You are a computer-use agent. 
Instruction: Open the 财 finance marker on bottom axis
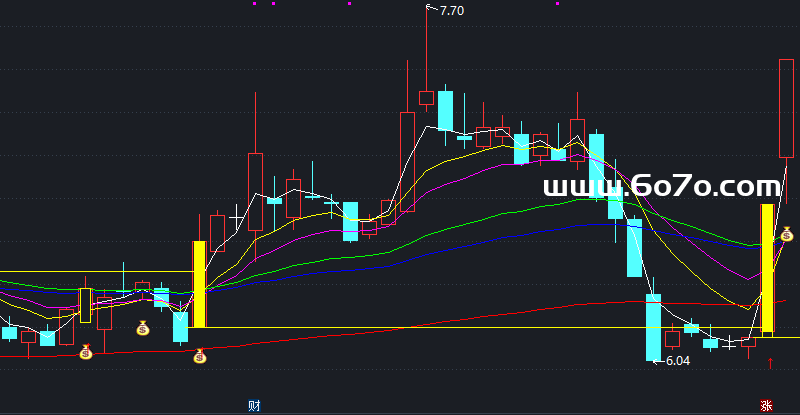coord(254,405)
